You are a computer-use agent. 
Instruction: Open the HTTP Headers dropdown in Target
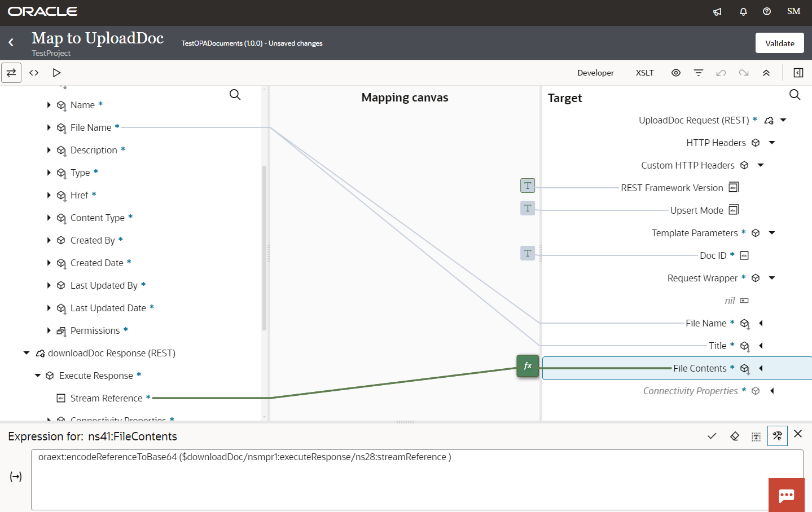(771, 143)
